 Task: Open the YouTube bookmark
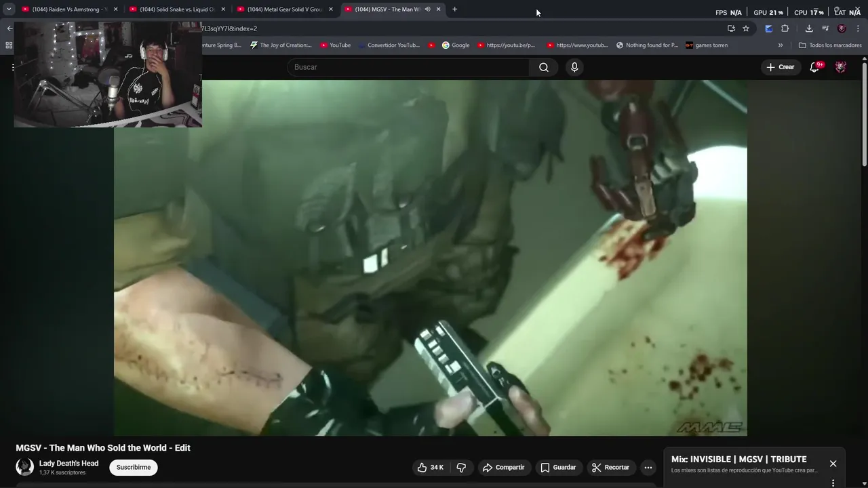click(335, 45)
